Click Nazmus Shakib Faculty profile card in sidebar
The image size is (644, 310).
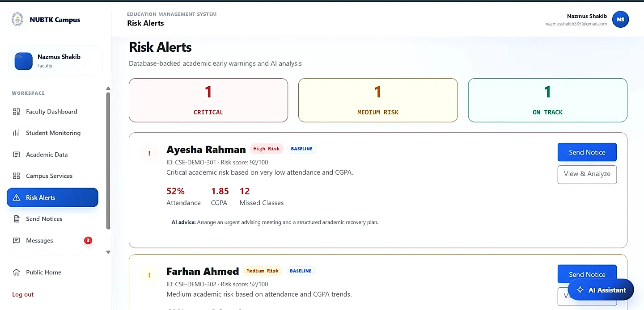click(x=56, y=61)
